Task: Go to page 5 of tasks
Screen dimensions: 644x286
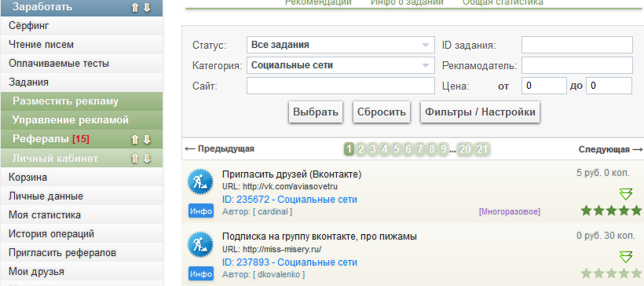Action: click(x=396, y=149)
